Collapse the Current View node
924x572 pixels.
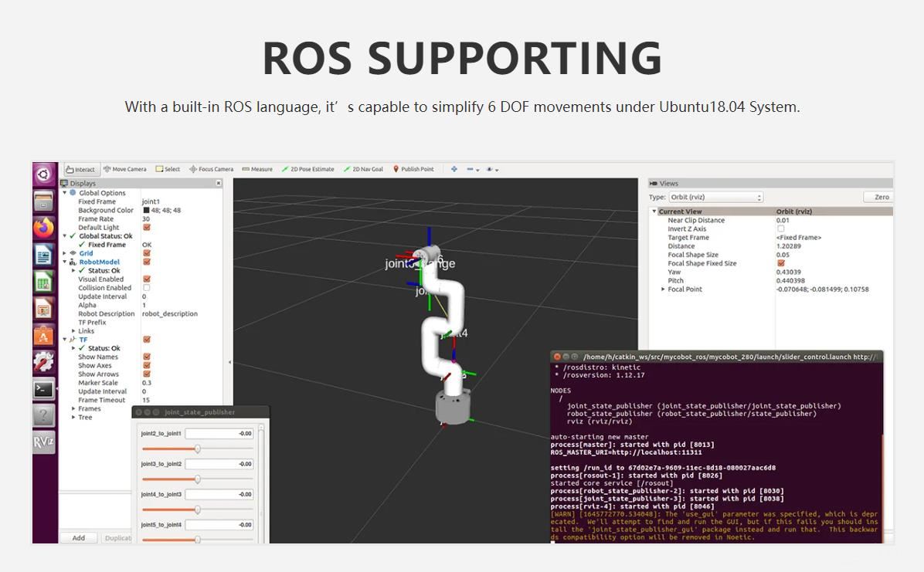(x=654, y=212)
